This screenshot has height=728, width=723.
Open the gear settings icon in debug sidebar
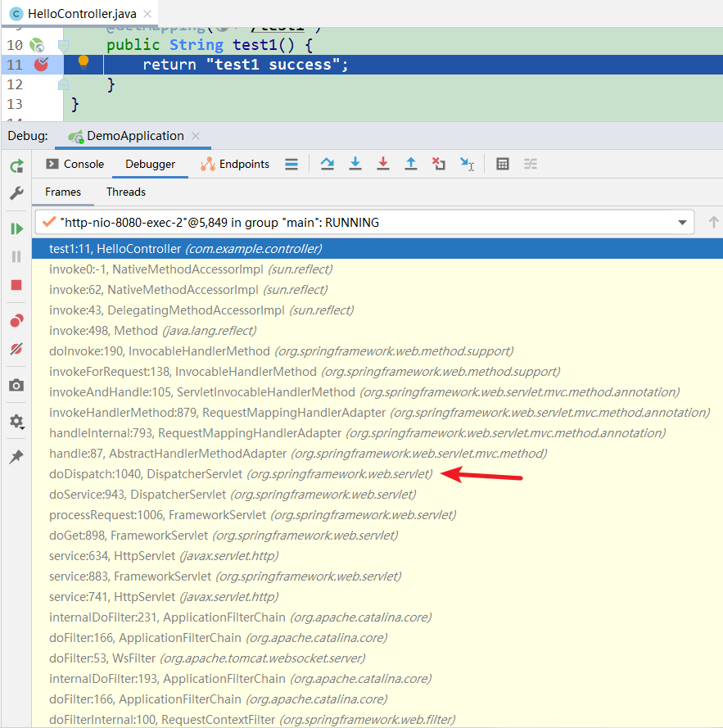pyautogui.click(x=16, y=422)
